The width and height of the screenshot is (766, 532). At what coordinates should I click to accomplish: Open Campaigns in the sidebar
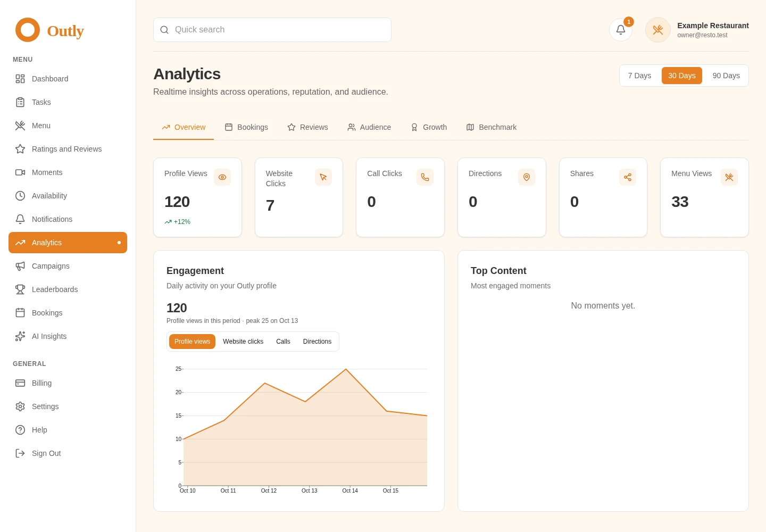tap(68, 266)
